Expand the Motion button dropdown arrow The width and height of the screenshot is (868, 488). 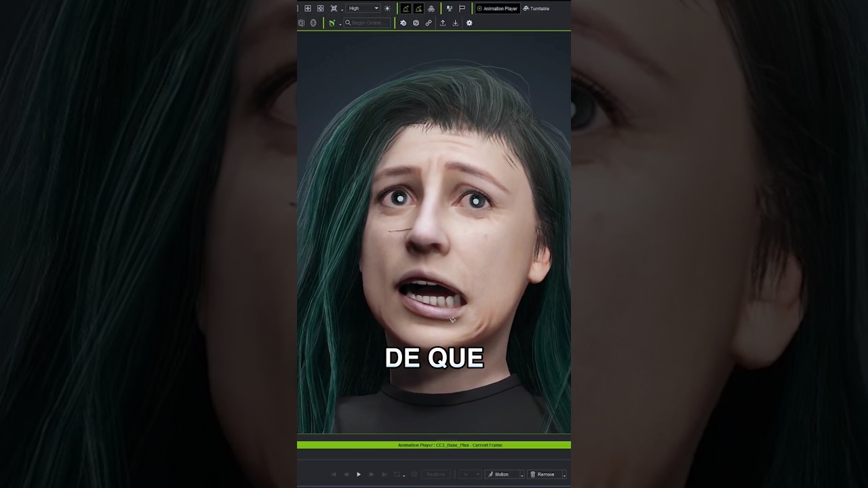point(522,475)
